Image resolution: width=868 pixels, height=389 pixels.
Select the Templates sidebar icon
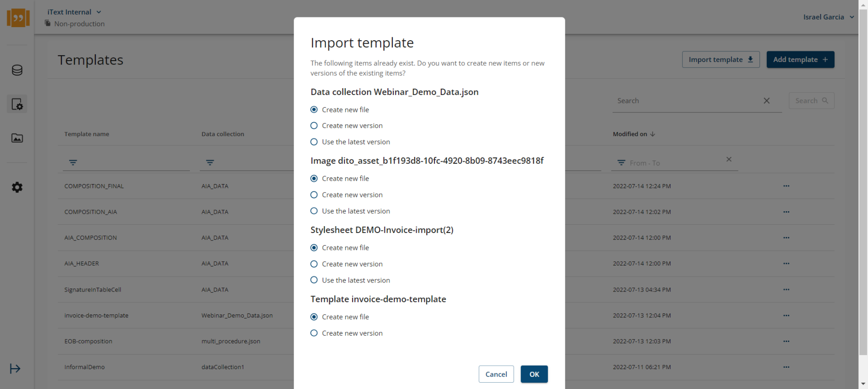17,104
